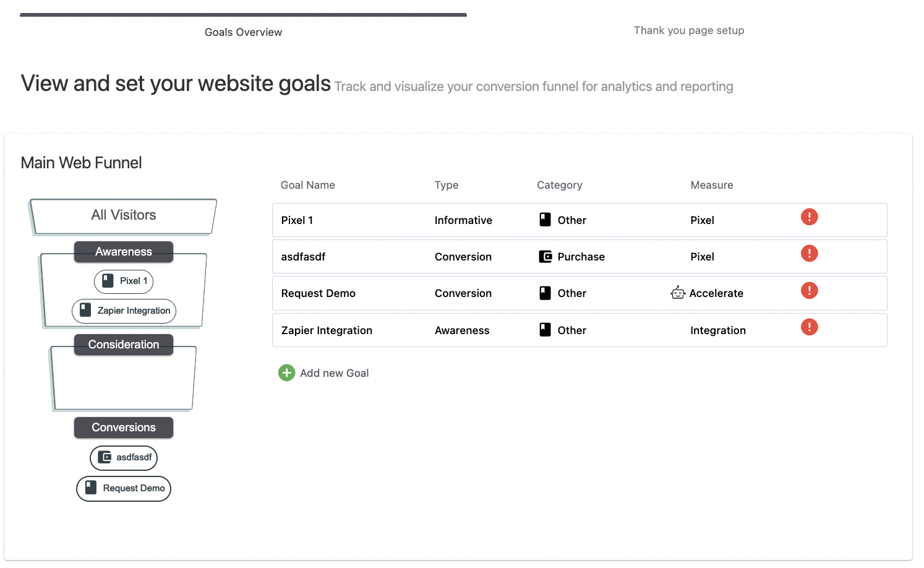924x568 pixels.
Task: Click the Add new Goal link
Action: tap(334, 373)
